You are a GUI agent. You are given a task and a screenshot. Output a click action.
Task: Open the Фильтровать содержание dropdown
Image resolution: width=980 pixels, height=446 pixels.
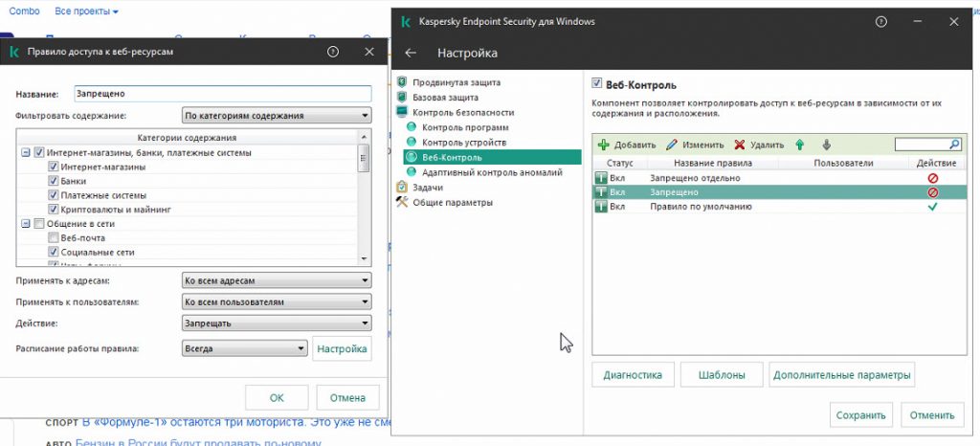click(x=276, y=116)
